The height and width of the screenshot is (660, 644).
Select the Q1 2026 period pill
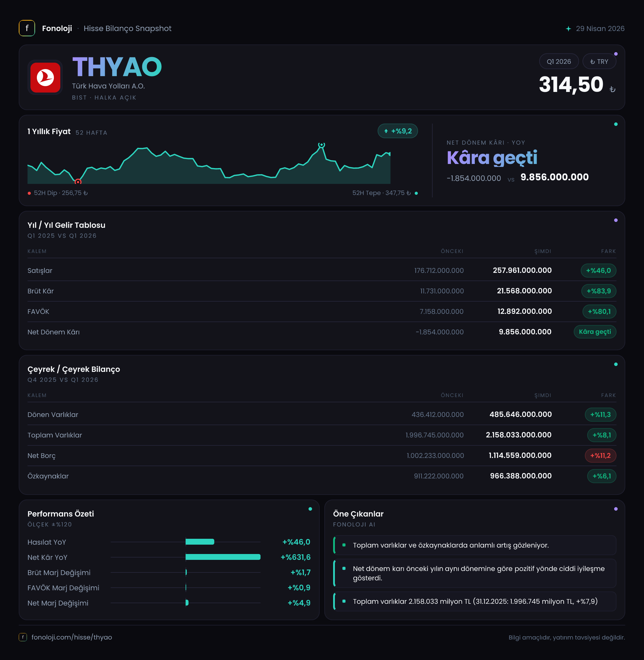(559, 61)
